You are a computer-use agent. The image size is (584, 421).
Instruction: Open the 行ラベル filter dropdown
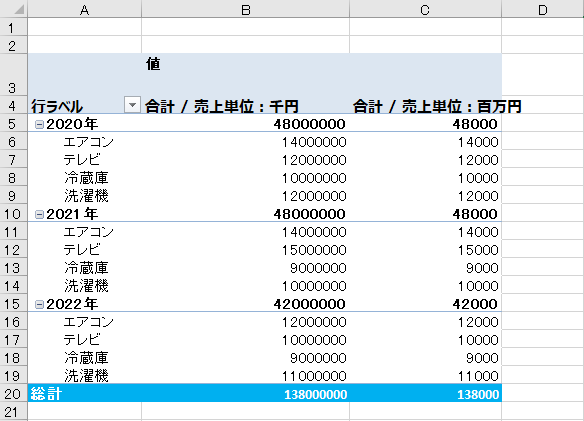[x=132, y=105]
